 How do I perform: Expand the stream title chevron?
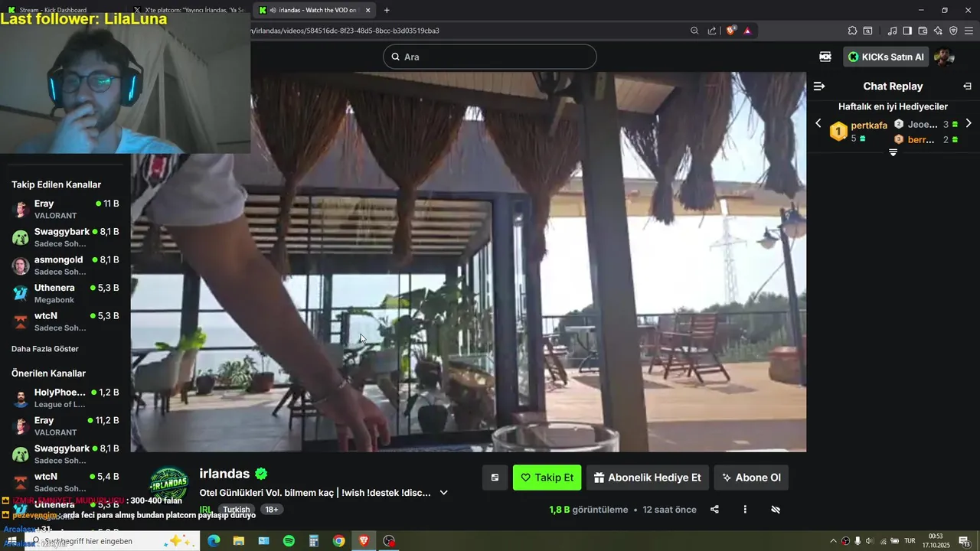coord(443,493)
